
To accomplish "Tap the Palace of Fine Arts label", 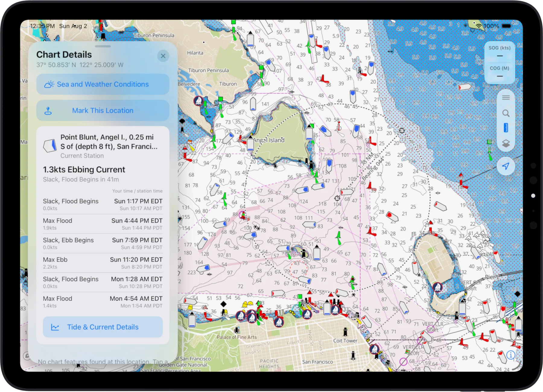I will click(x=237, y=337).
